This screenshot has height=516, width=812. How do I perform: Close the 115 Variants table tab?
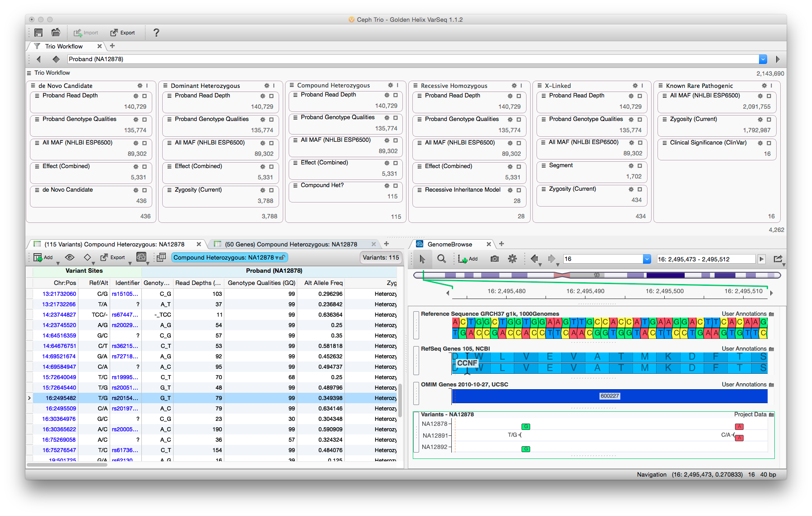click(x=198, y=244)
